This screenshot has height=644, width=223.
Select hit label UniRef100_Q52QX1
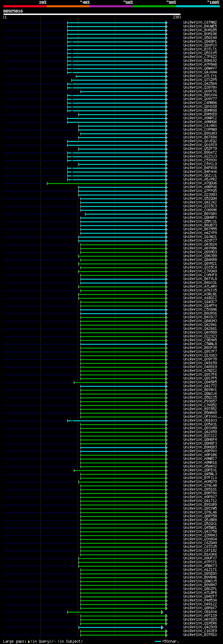tap(200, 524)
